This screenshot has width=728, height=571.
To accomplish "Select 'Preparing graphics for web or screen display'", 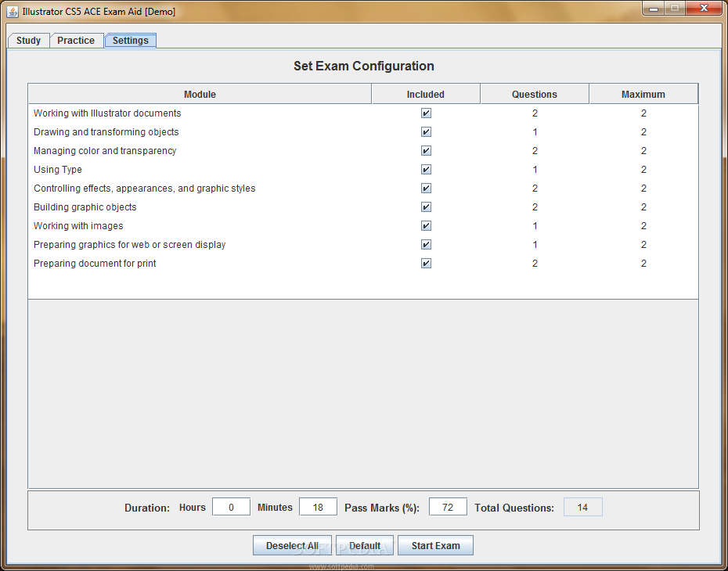I will pos(129,245).
